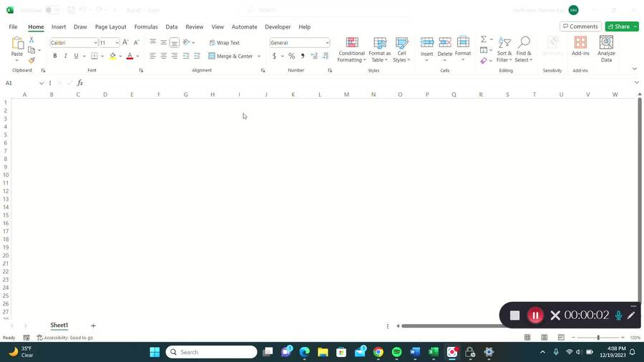Open Conditional Formatting
644x362 pixels.
pos(351,49)
